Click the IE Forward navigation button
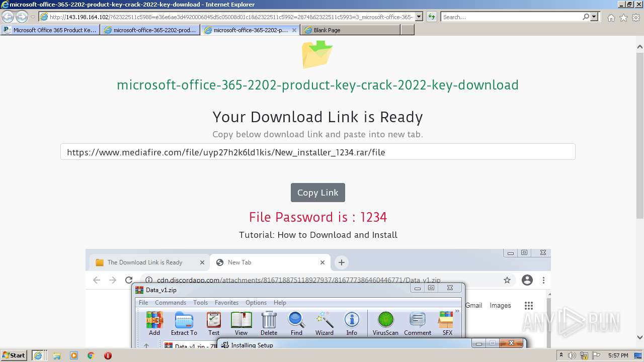The width and height of the screenshot is (644, 362). tap(22, 17)
